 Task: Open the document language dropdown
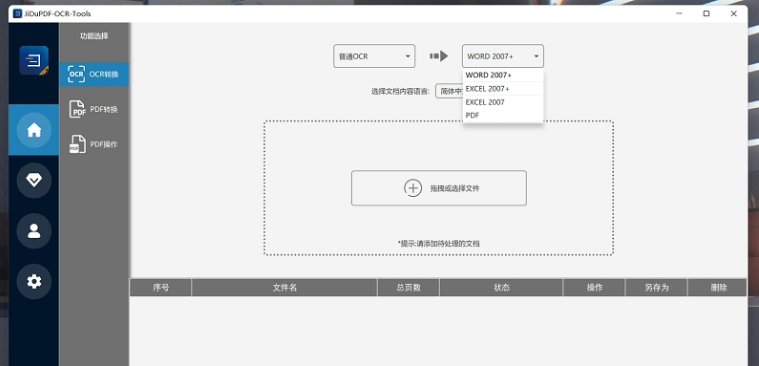[x=449, y=91]
